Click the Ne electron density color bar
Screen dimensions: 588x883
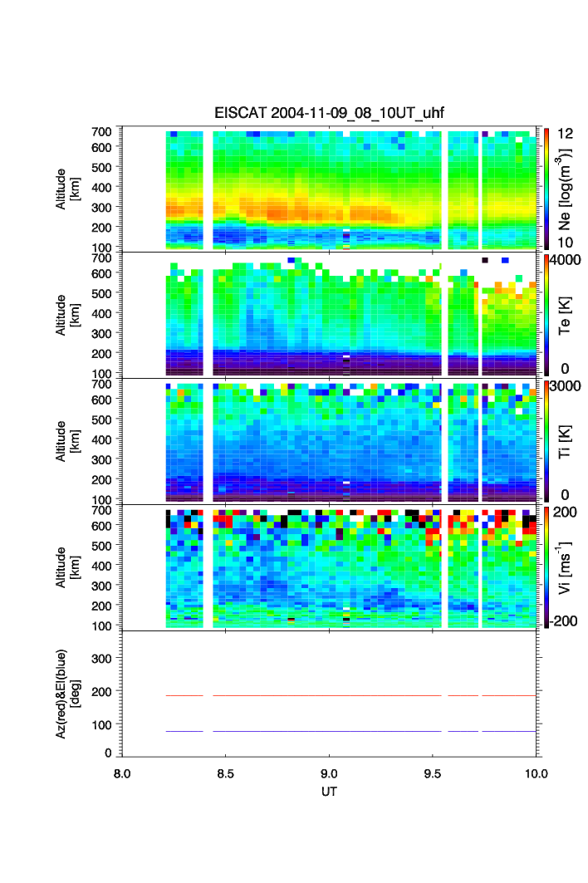(546, 189)
